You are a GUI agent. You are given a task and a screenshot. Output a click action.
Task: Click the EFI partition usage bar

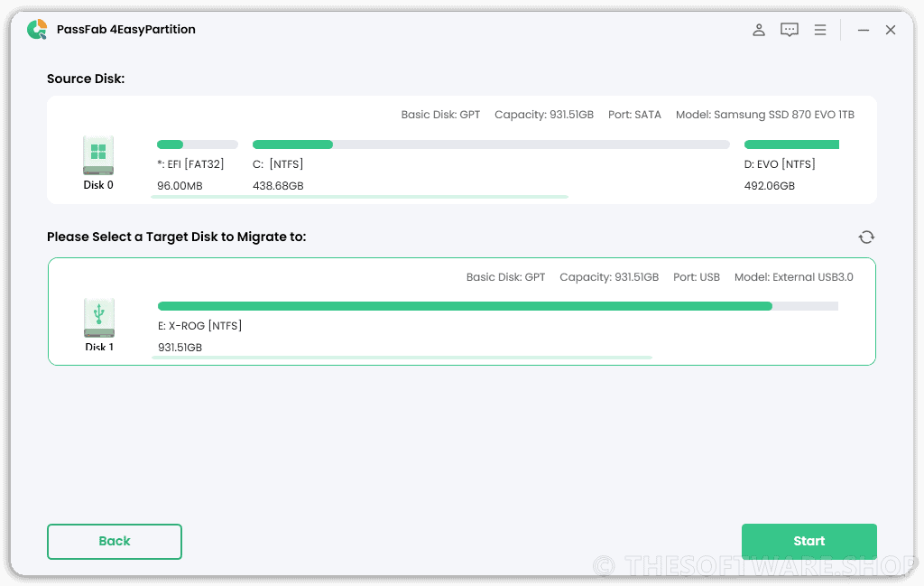[198, 144]
